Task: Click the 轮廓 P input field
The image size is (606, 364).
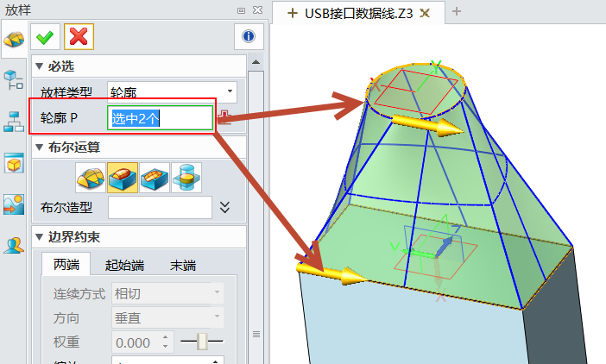Action: pyautogui.click(x=160, y=117)
